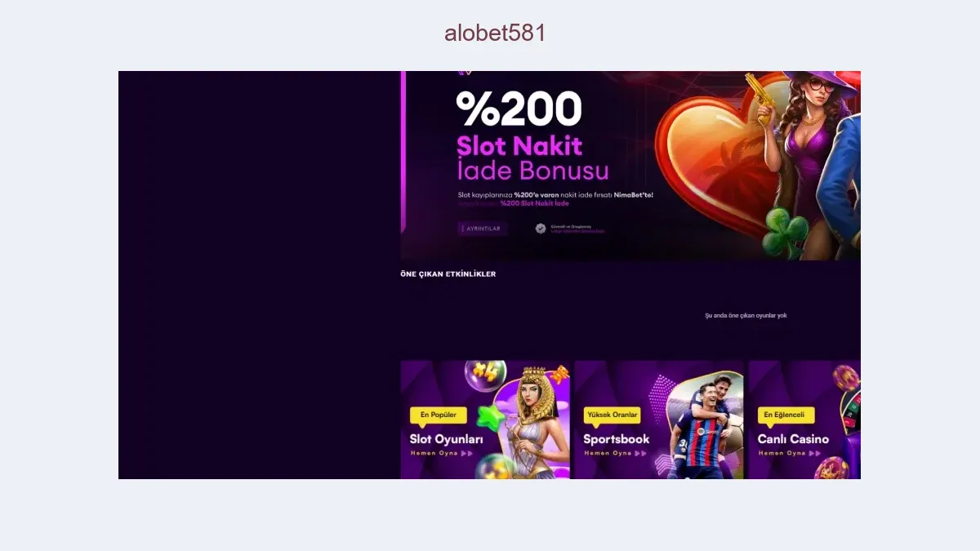The height and width of the screenshot is (551, 980).
Task: Click Hemen Oyna under Slot Oyunları
Action: point(442,453)
